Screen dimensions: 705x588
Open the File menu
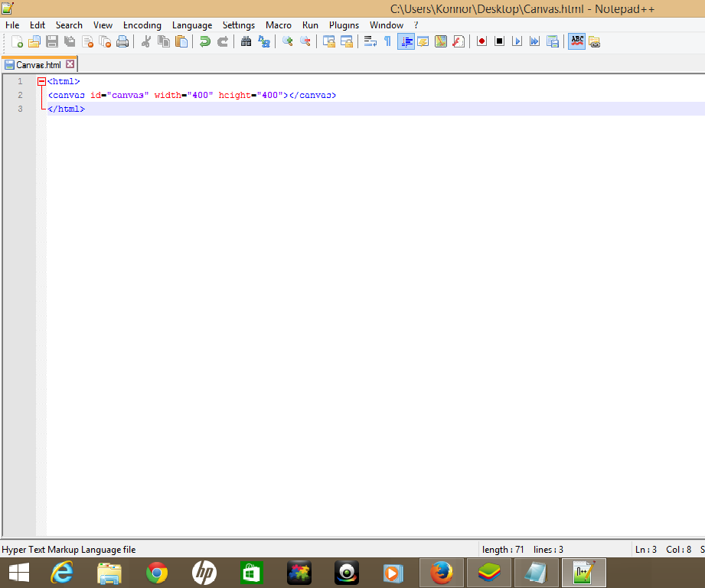point(12,25)
